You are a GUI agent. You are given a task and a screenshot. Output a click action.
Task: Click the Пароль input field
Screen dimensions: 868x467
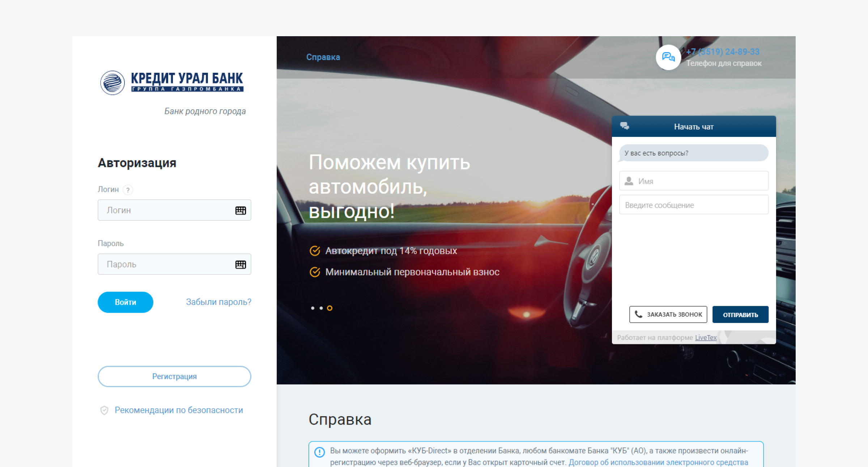(x=174, y=264)
